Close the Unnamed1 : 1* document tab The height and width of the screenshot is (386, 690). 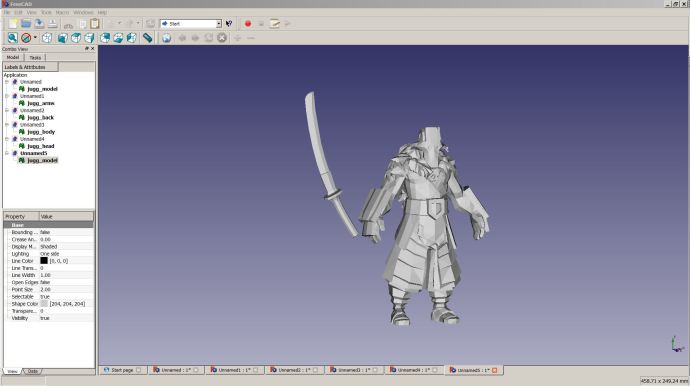click(256, 370)
